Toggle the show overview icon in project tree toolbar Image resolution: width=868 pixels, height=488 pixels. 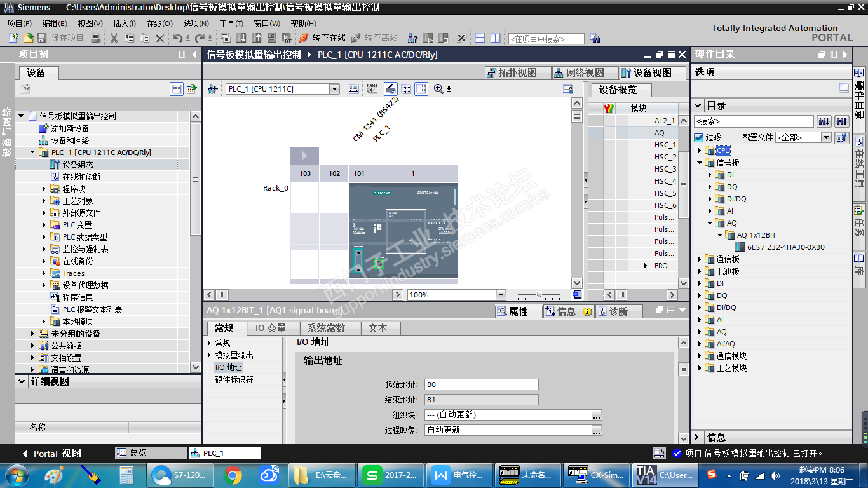pyautogui.click(x=191, y=89)
